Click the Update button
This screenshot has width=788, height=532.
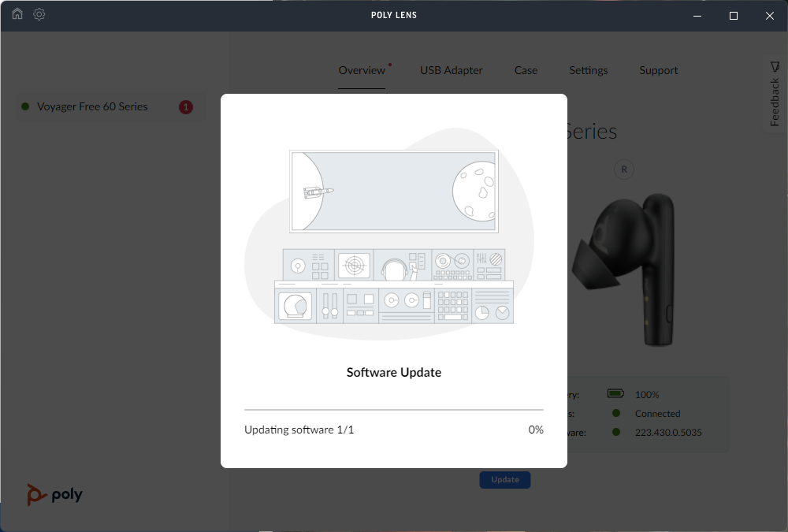(x=505, y=480)
